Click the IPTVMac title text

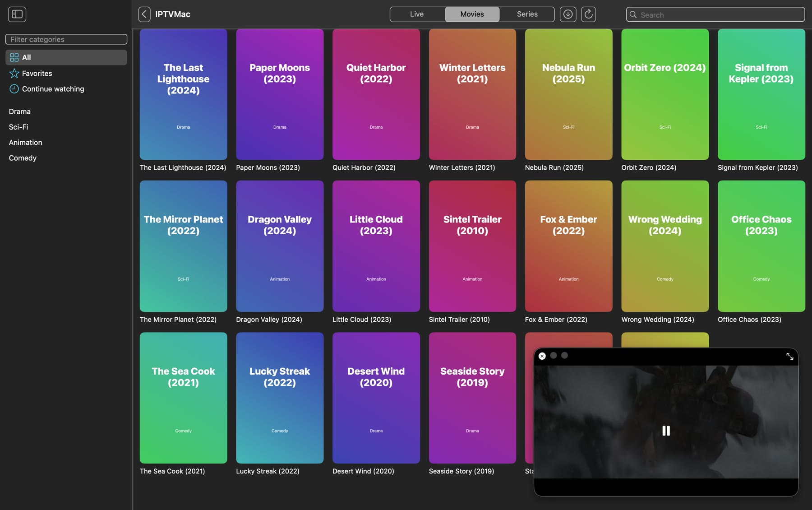(173, 14)
